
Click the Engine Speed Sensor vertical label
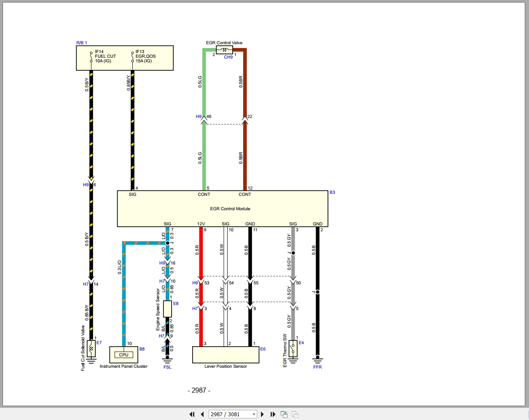(x=158, y=309)
